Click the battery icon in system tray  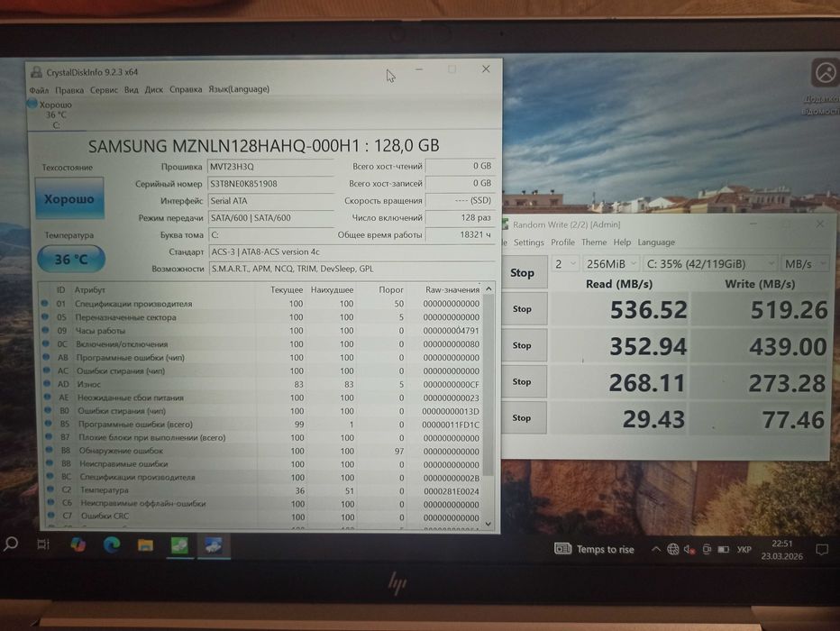pyautogui.click(x=723, y=549)
